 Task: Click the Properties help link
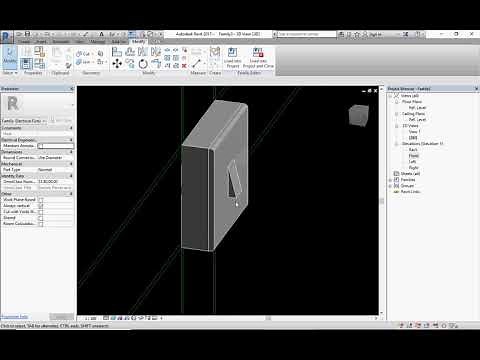point(14,317)
